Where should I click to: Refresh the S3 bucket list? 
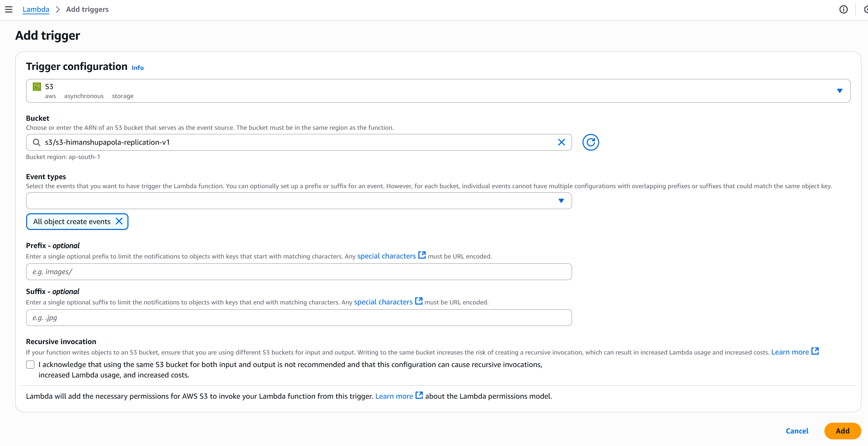(591, 142)
